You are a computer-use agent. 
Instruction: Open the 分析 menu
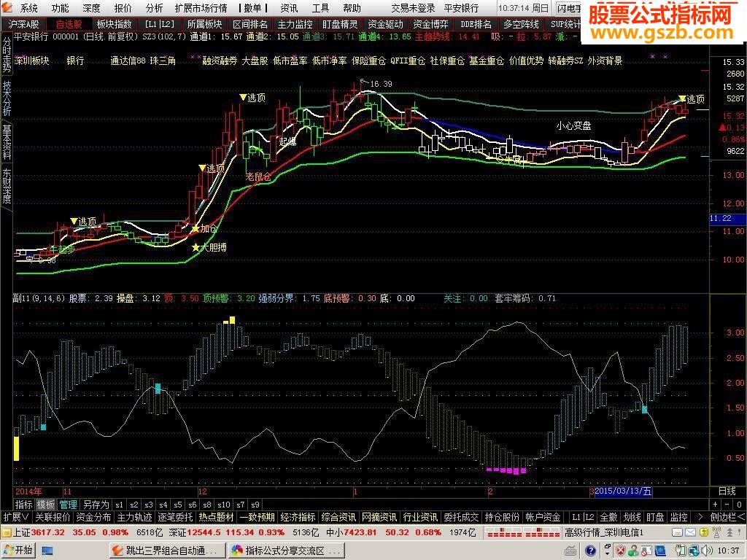point(155,8)
